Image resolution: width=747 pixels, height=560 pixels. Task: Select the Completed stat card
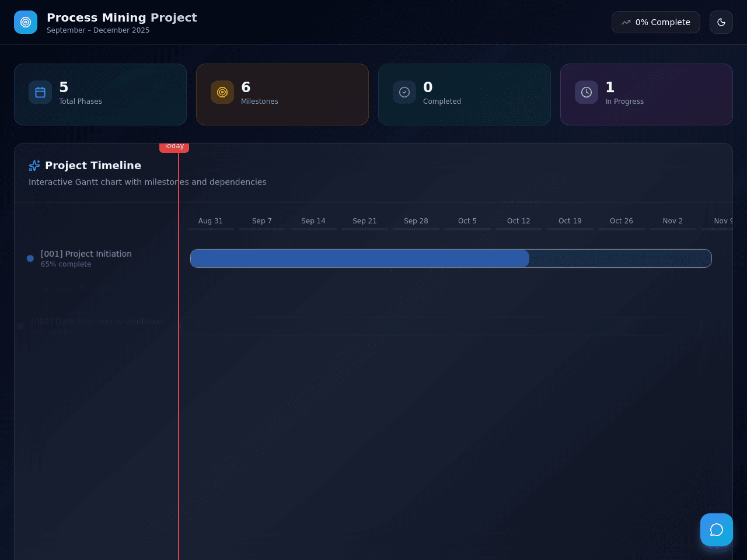click(x=465, y=94)
